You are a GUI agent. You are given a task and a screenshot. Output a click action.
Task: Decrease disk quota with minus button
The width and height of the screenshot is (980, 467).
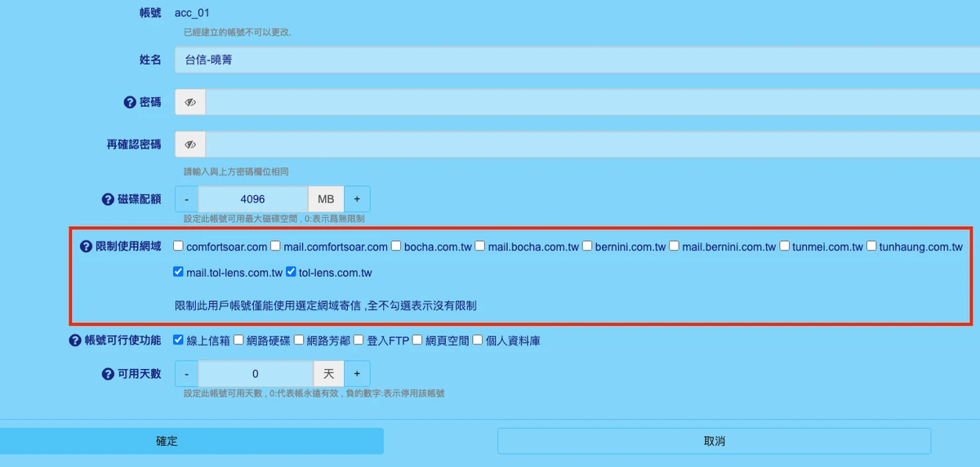[x=187, y=199]
